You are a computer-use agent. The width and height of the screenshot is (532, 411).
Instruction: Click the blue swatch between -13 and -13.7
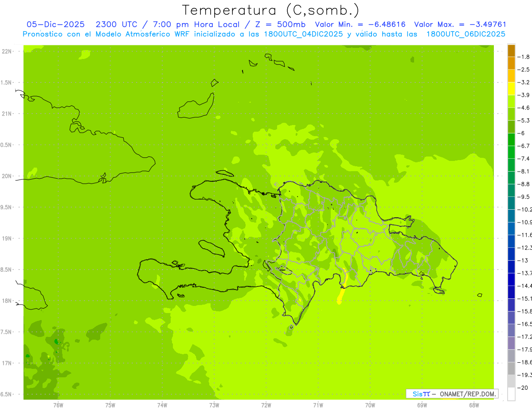tap(511, 266)
